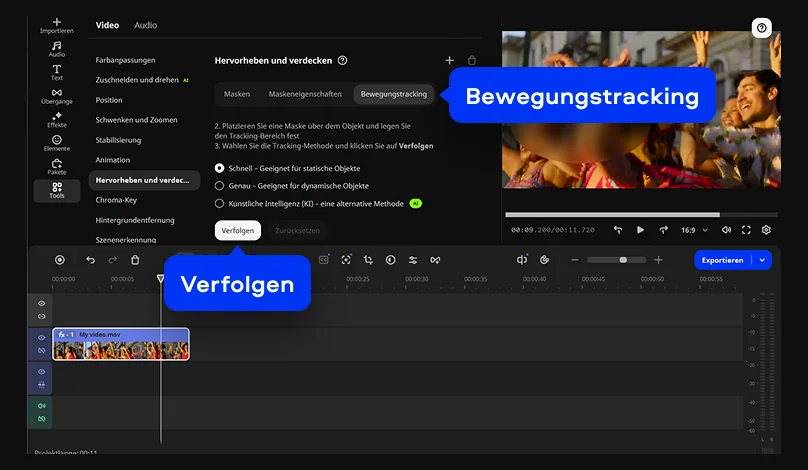The image size is (808, 470).
Task: Zoom in the timeline with the plus icon
Action: pyautogui.click(x=658, y=260)
